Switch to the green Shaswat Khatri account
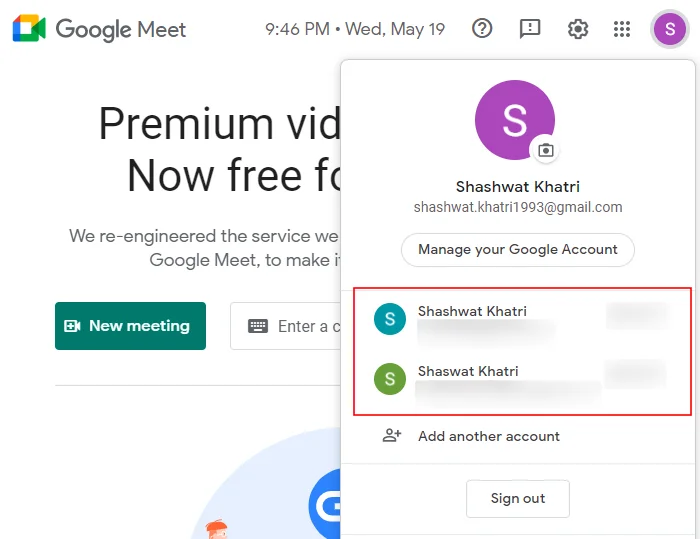 coord(522,380)
